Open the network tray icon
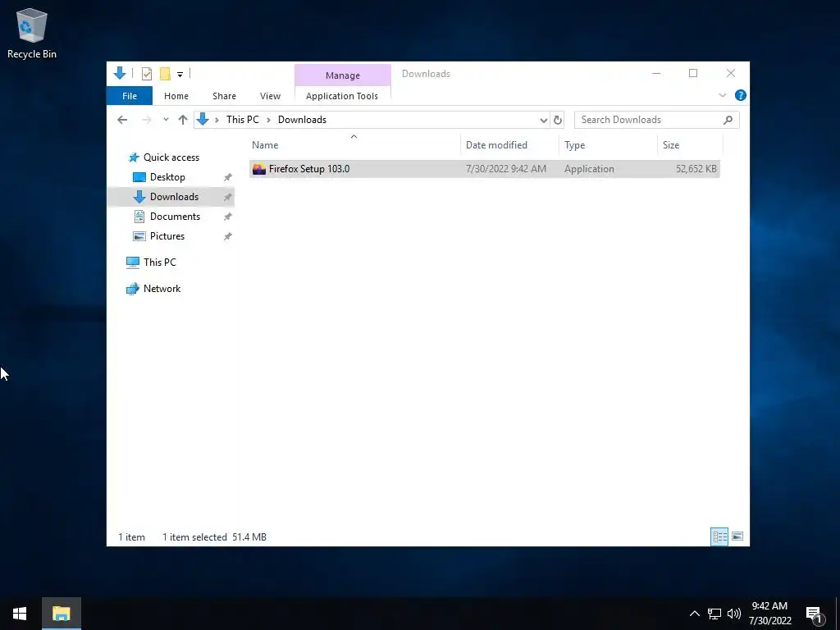This screenshot has width=840, height=630. tap(714, 614)
